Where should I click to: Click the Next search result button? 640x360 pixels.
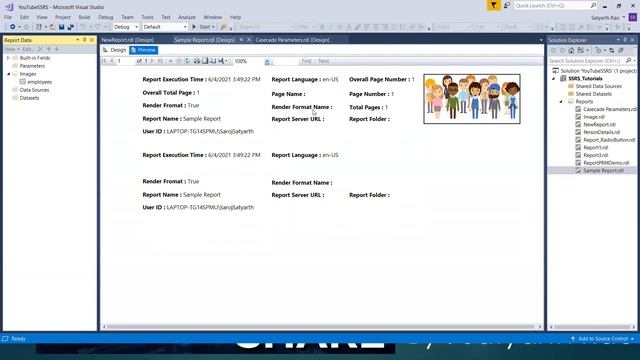coord(324,61)
